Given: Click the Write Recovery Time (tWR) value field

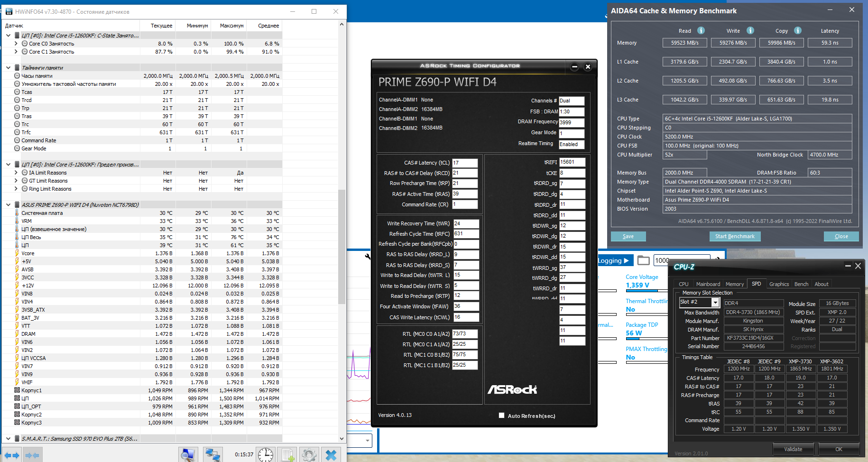Looking at the screenshot, I should 466,223.
